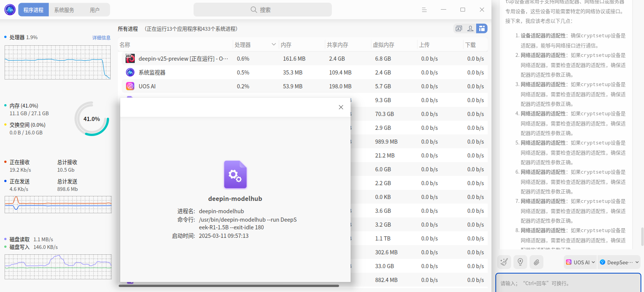Click the network traffic history graph
The height and width of the screenshot is (292, 644).
coord(58,204)
